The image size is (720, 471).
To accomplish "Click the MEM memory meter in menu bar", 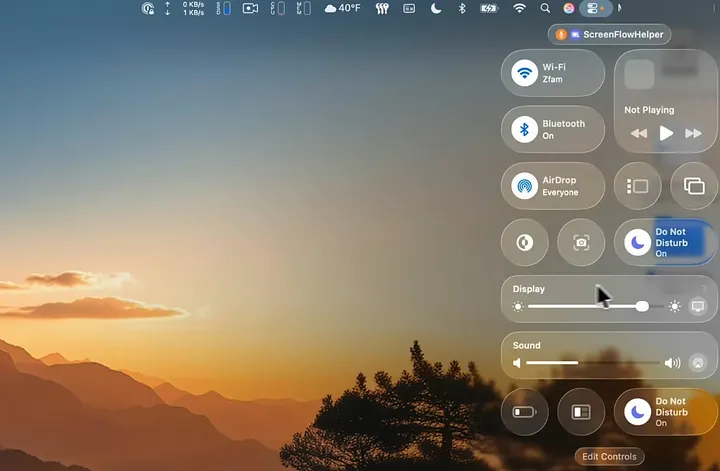I will [304, 8].
